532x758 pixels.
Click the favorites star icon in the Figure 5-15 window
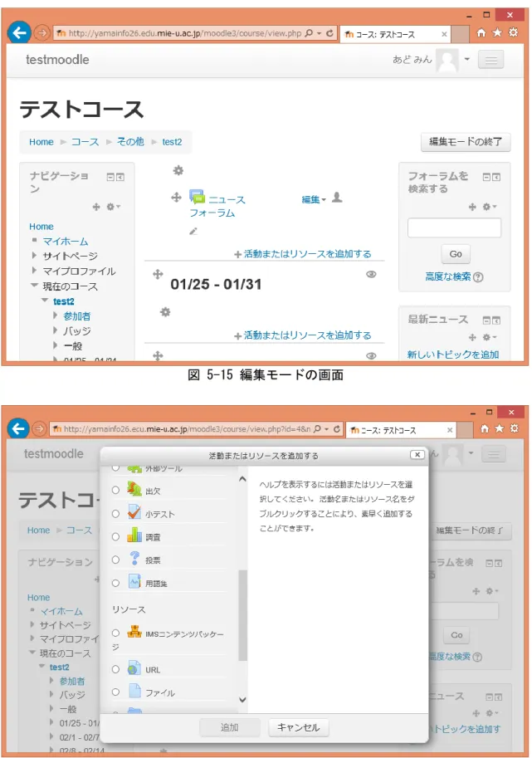click(x=496, y=33)
